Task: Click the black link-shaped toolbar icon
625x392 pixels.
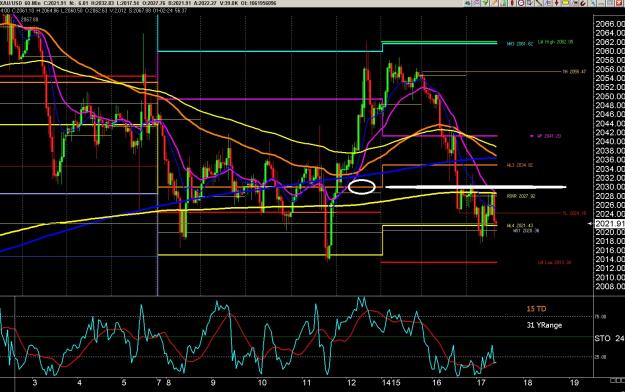Action: click(x=583, y=3)
